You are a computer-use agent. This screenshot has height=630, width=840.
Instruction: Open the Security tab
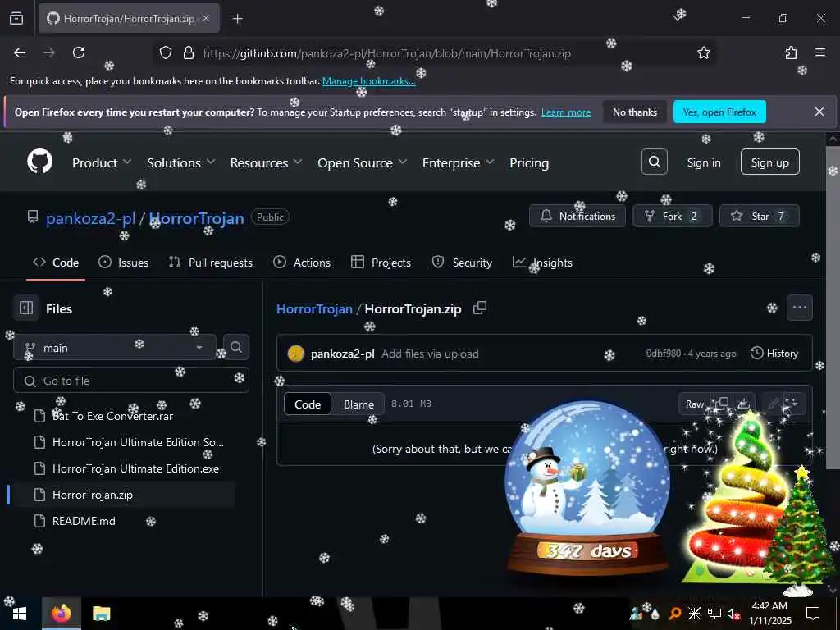(462, 262)
